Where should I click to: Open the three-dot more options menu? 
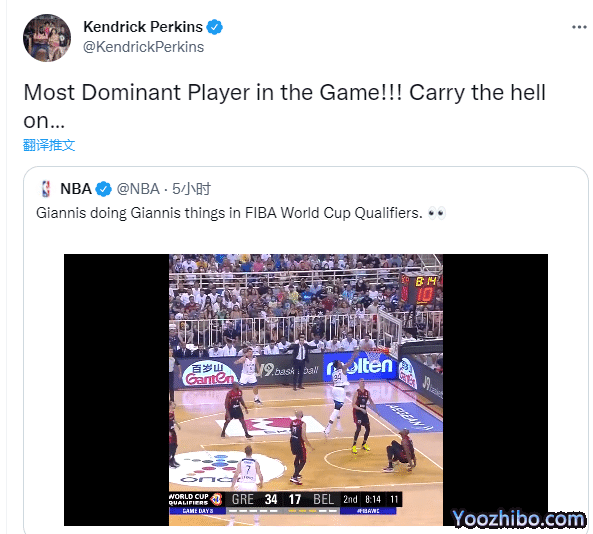click(579, 27)
